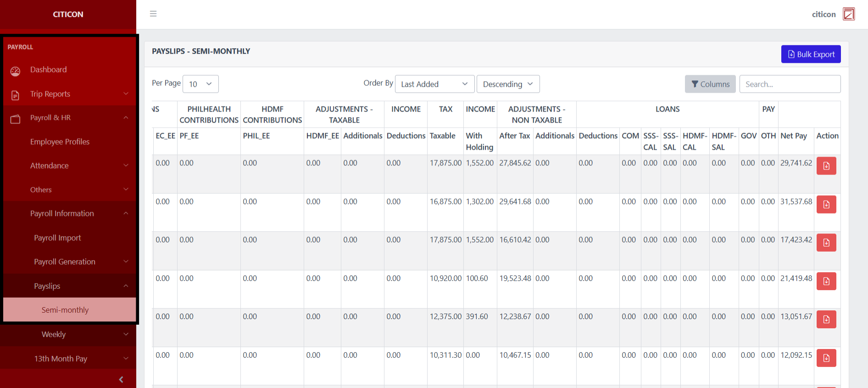The height and width of the screenshot is (388, 868).
Task: Focus the Search input field
Action: tap(790, 84)
